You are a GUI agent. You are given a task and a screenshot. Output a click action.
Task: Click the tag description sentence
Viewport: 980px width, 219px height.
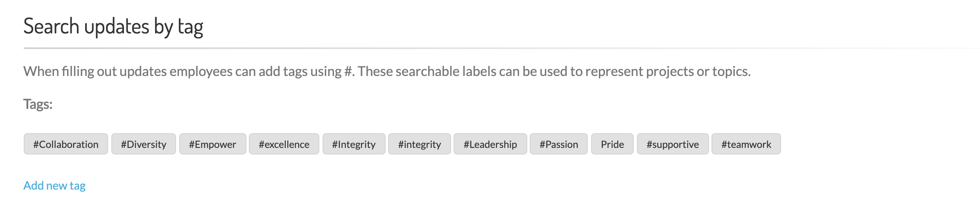[x=387, y=72]
